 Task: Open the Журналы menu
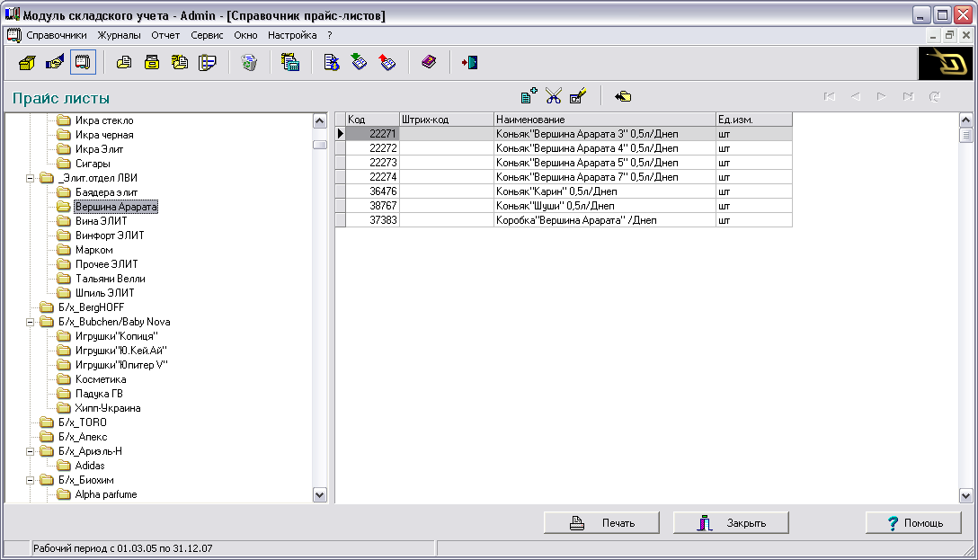pyautogui.click(x=120, y=36)
